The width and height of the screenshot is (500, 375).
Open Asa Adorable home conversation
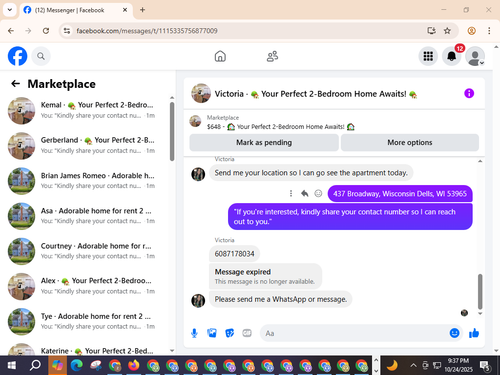pos(87,216)
